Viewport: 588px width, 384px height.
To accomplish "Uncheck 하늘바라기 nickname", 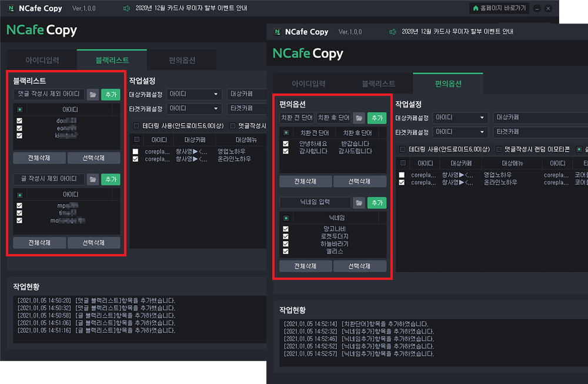I will tap(286, 244).
